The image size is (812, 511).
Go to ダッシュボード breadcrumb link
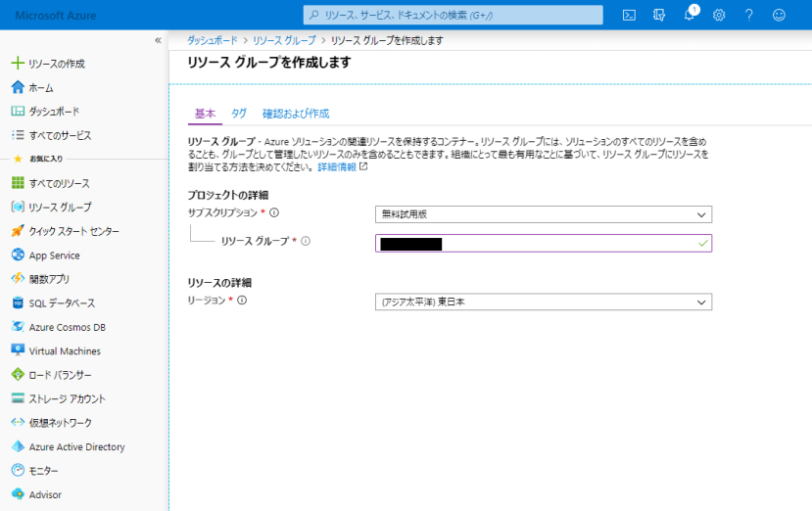pyautogui.click(x=213, y=40)
